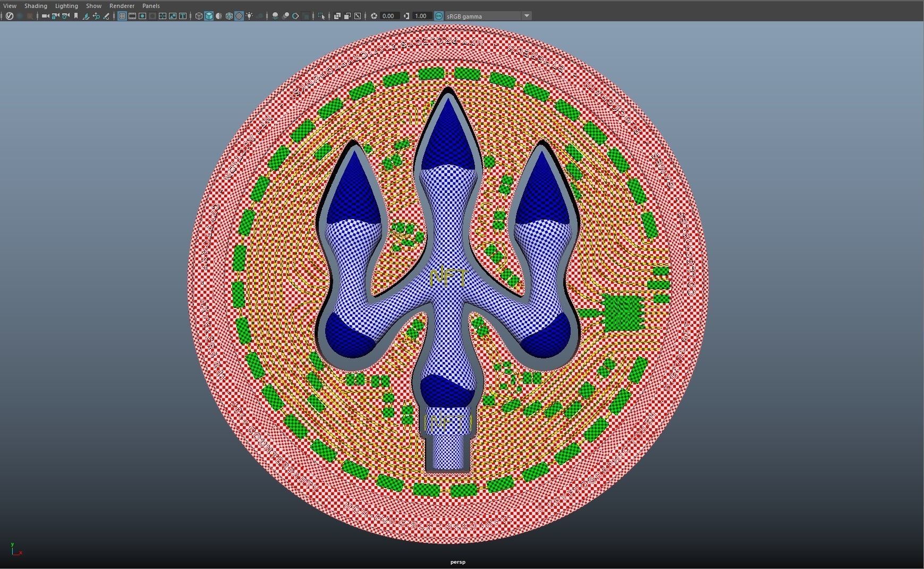Click the gamma reset icon
924x569 pixels.
(406, 16)
